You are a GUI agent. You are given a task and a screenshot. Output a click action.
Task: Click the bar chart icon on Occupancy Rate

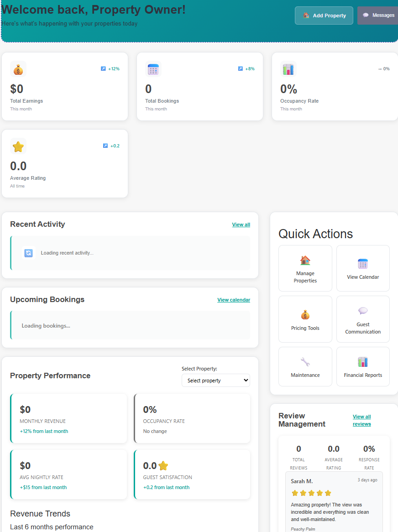288,69
